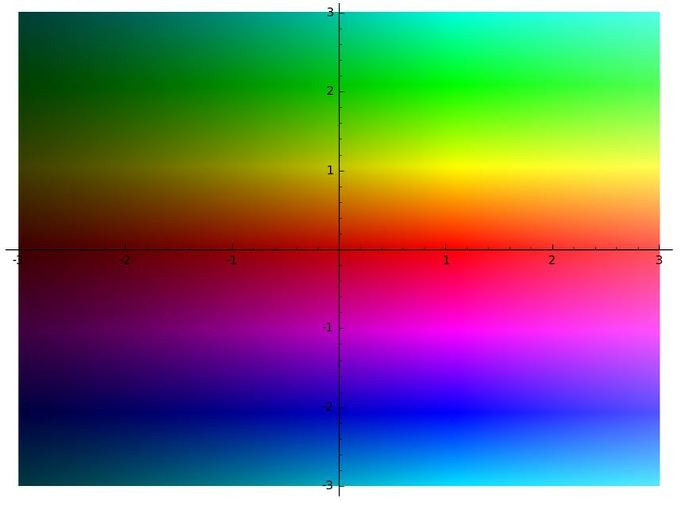Image resolution: width=683 pixels, height=509 pixels.
Task: Select the y-axis tick label -2
Action: pyautogui.click(x=328, y=407)
